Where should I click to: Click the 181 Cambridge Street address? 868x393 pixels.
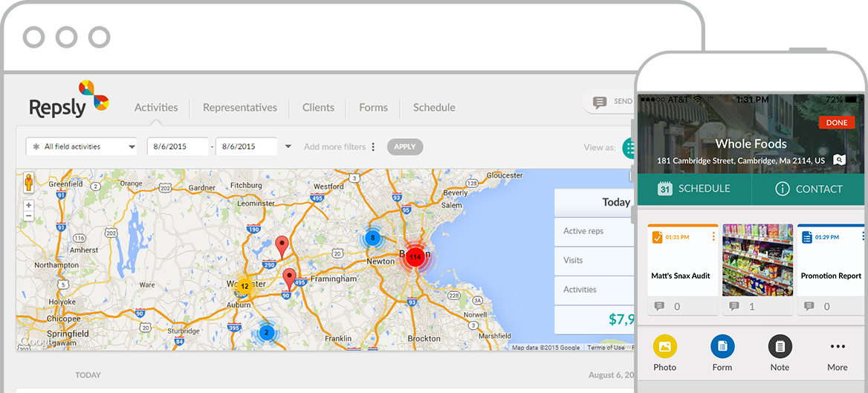coord(741,160)
